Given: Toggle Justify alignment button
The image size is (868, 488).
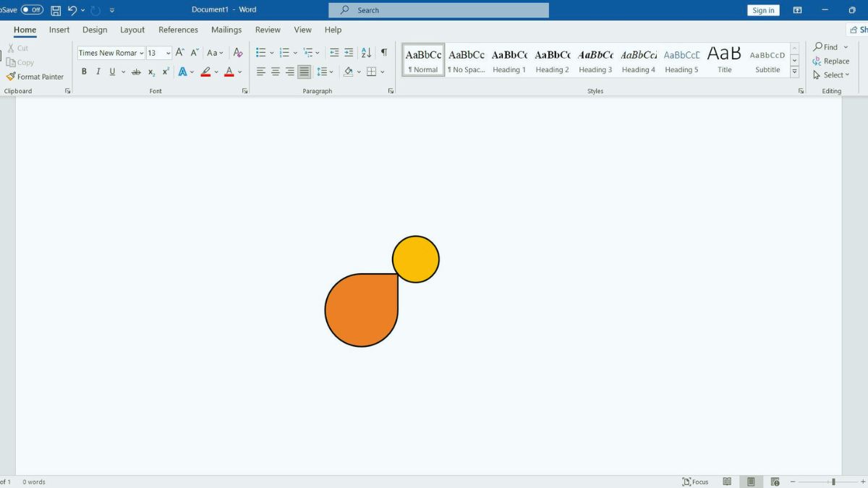Looking at the screenshot, I should point(305,72).
